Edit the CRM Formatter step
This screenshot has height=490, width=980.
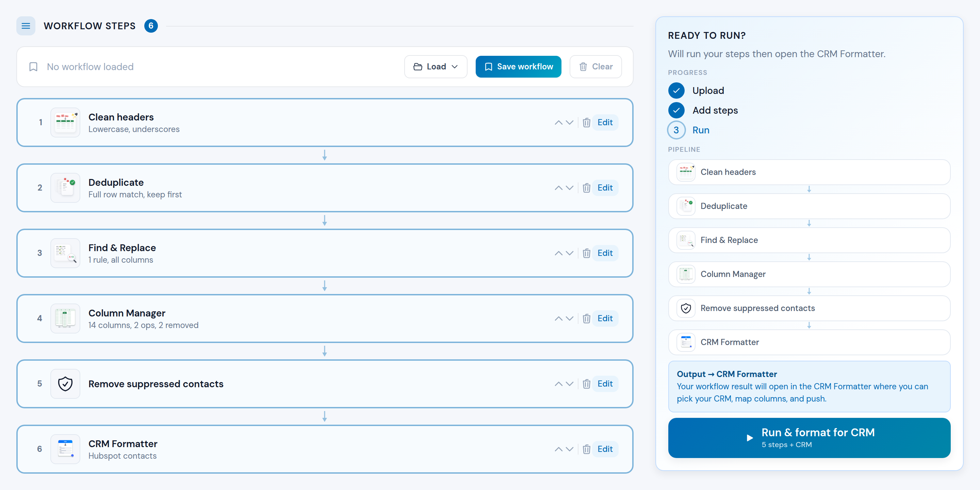tap(605, 449)
